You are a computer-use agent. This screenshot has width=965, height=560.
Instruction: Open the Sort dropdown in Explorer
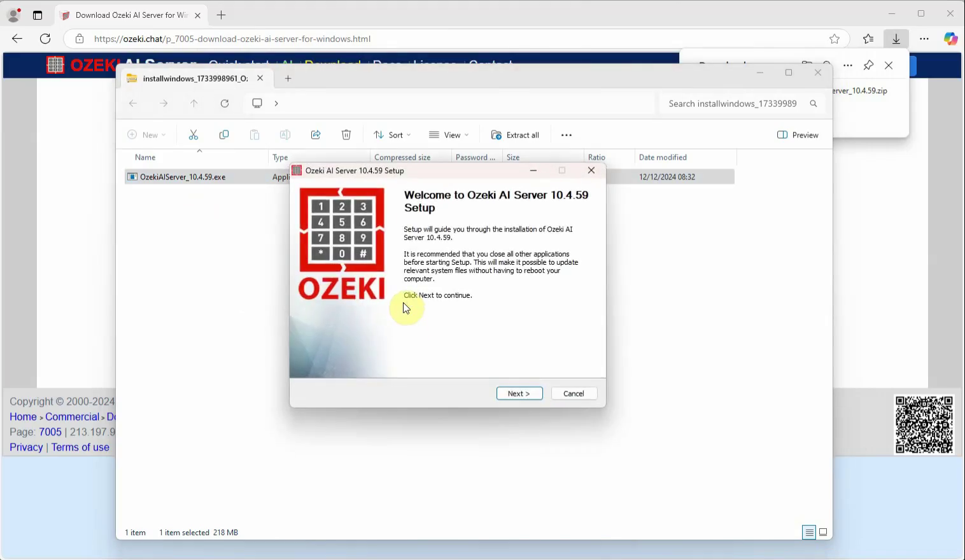[x=392, y=135]
